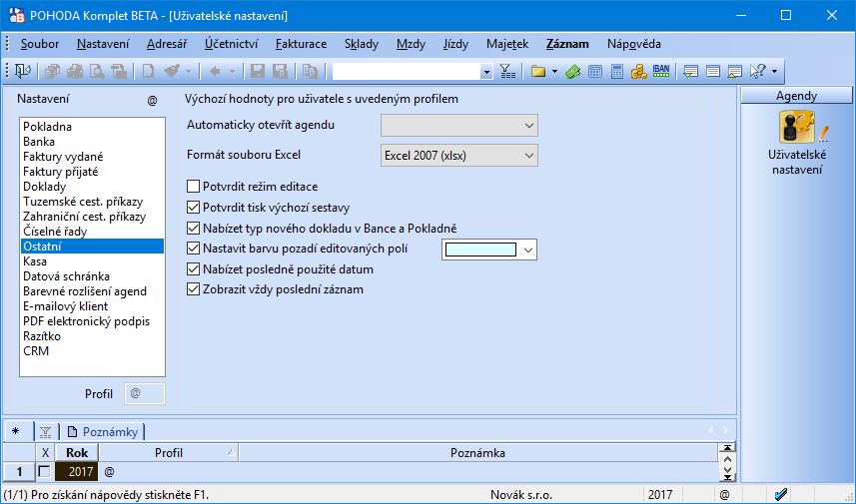Click the gold coins icon

(x=638, y=71)
